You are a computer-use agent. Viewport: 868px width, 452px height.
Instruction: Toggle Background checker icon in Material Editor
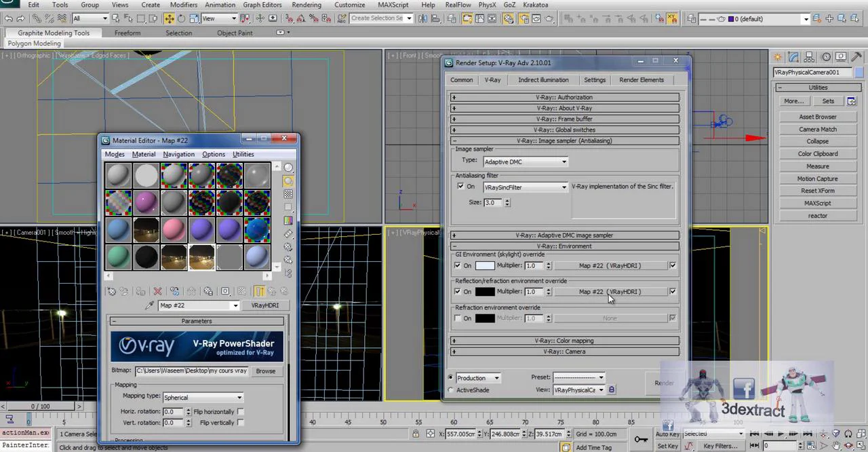point(288,194)
